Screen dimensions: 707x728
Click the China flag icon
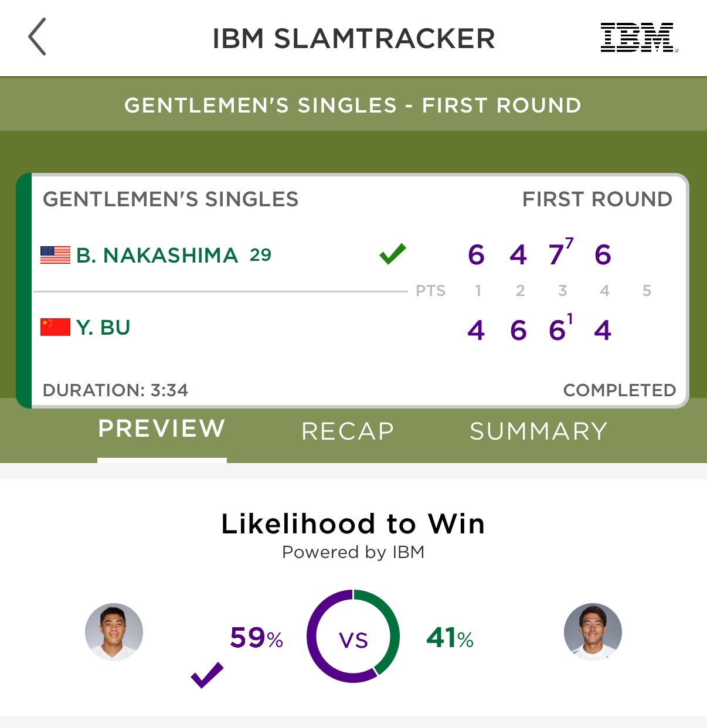click(55, 327)
